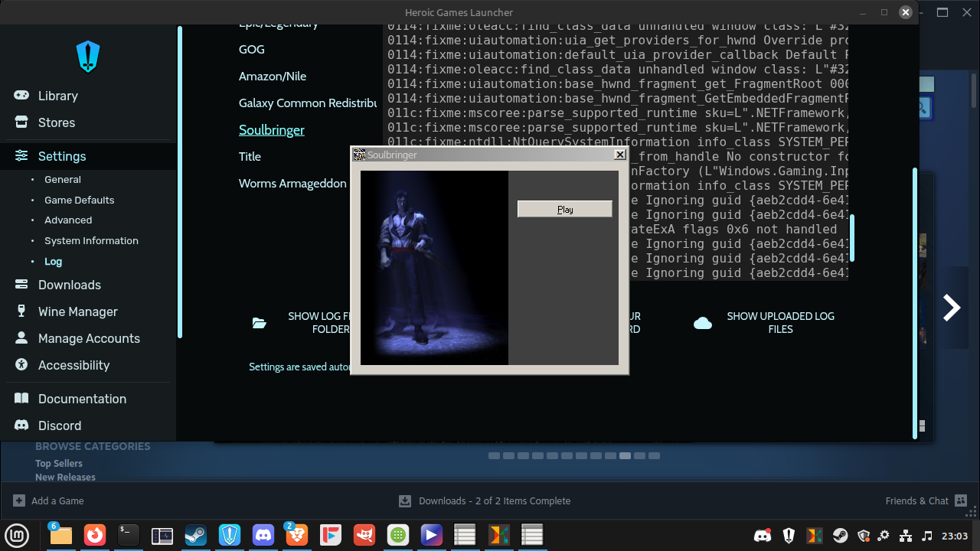Click the first Steam carousel page dot
This screenshot has height=551, width=980.
pos(494,456)
